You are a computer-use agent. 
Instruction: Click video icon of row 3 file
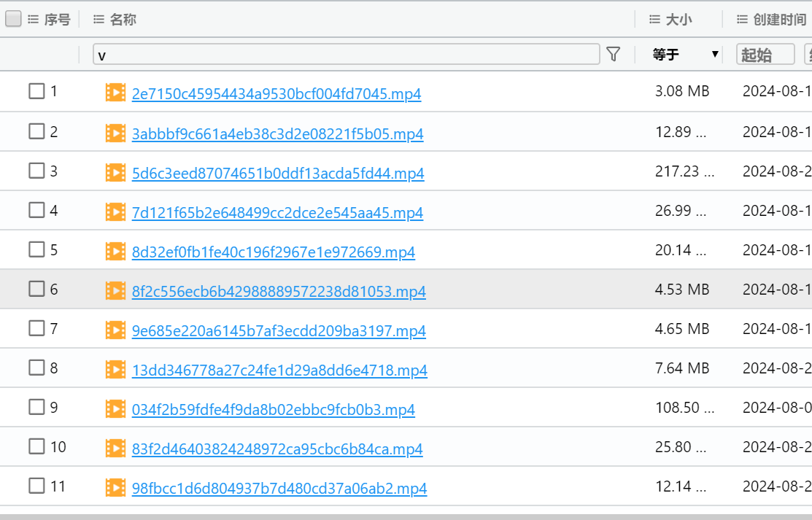point(115,172)
